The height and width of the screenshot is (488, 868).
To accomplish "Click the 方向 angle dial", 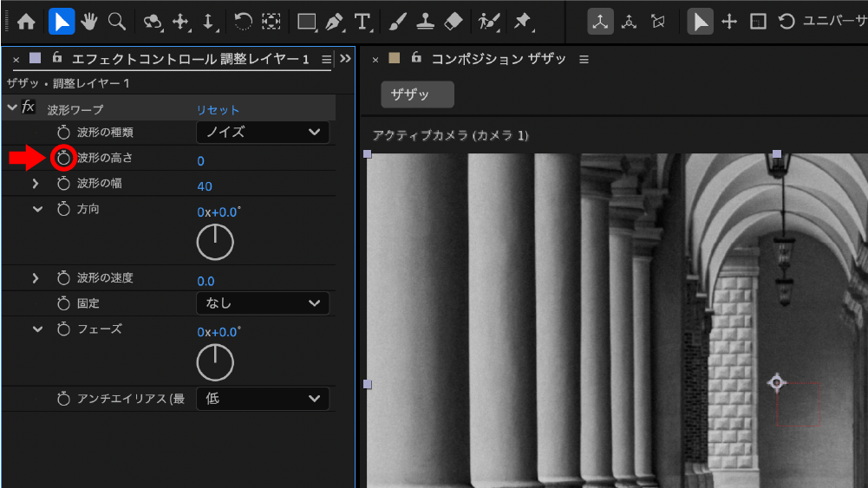I will (x=215, y=243).
